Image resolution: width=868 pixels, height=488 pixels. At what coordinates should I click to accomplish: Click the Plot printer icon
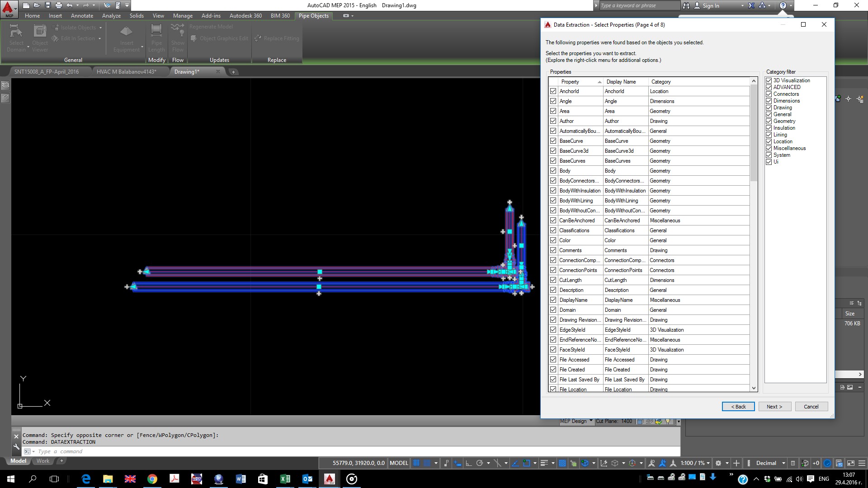click(x=59, y=5)
